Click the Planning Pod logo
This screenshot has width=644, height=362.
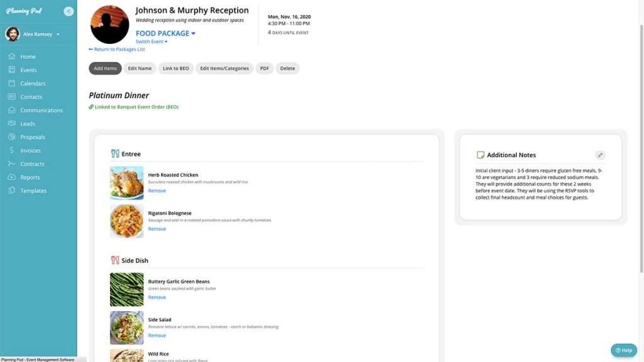coord(24,11)
